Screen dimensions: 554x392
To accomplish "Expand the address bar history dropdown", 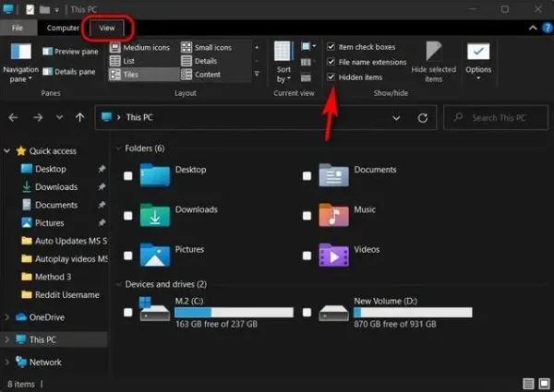I will 396,118.
